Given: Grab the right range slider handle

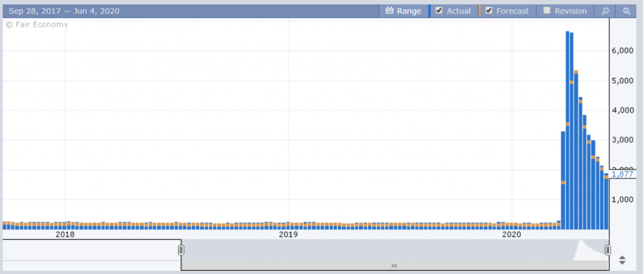Looking at the screenshot, I should 608,249.
